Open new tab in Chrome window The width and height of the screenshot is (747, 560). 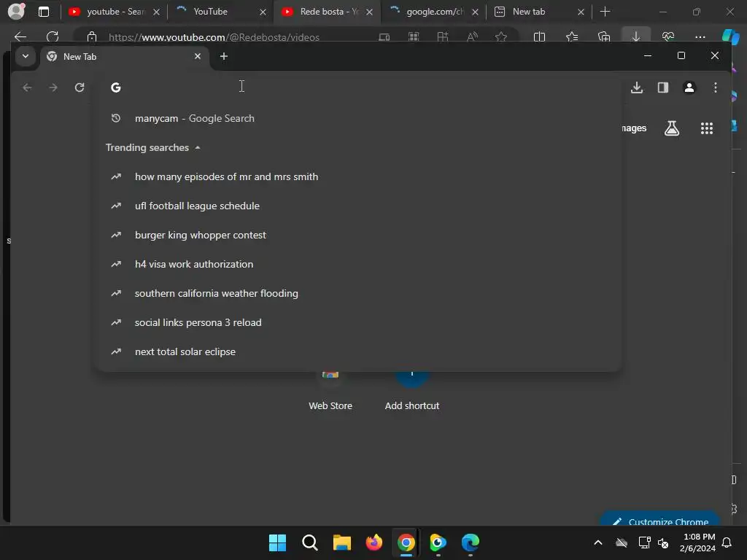pos(224,56)
